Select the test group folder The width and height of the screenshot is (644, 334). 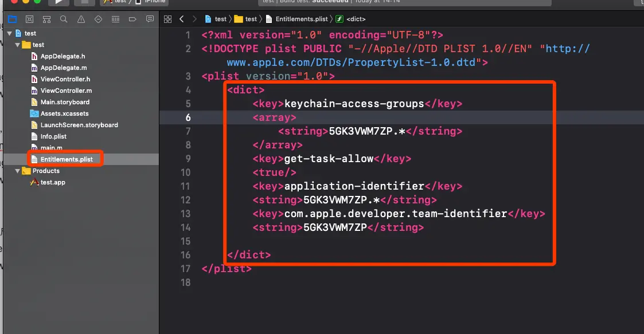38,45
